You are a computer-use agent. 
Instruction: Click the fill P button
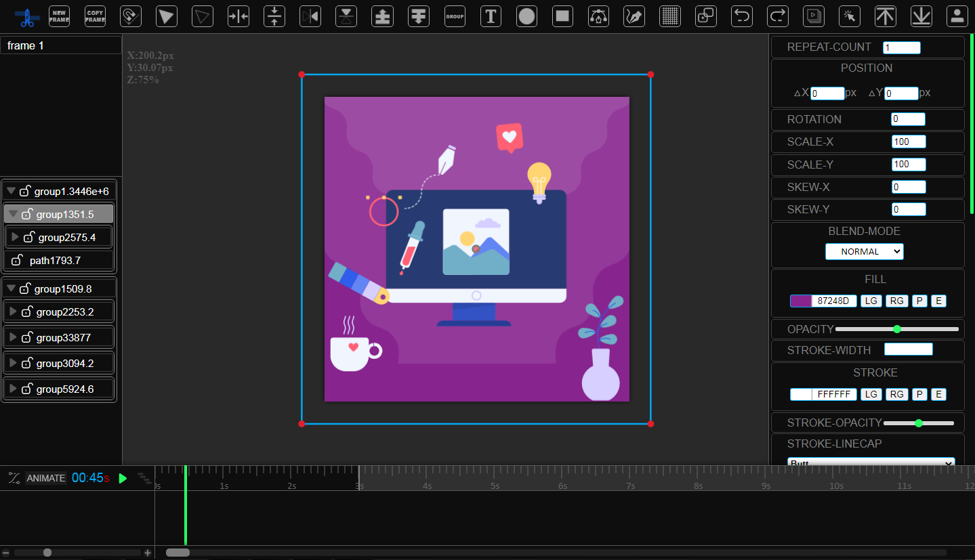click(x=919, y=301)
